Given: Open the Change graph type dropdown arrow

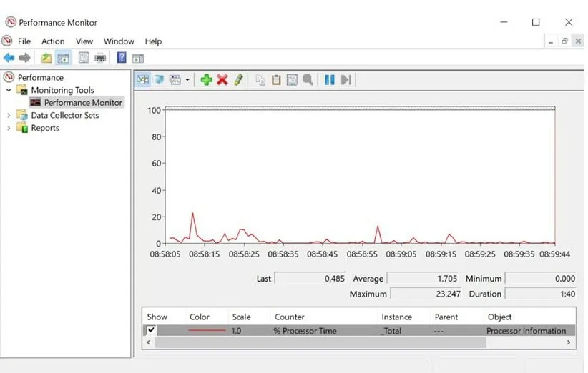Looking at the screenshot, I should (x=187, y=80).
